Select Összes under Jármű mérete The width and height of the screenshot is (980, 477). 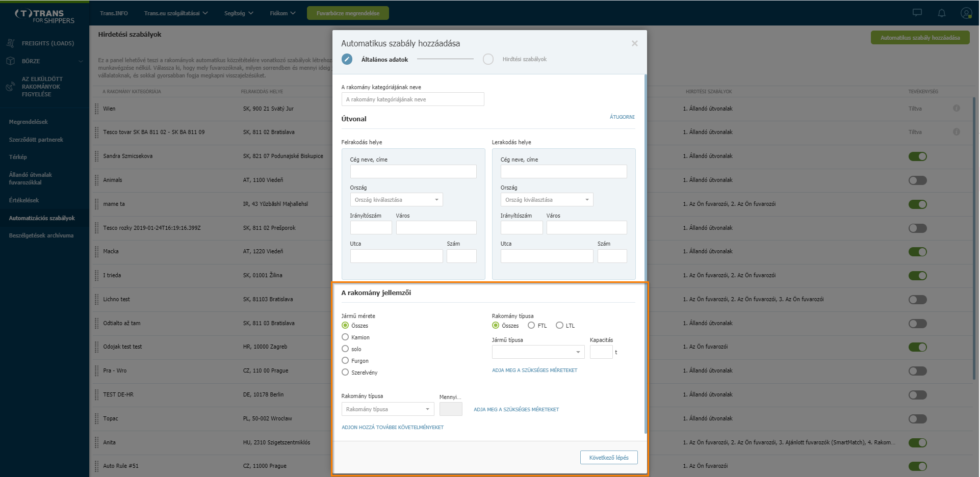pos(345,325)
